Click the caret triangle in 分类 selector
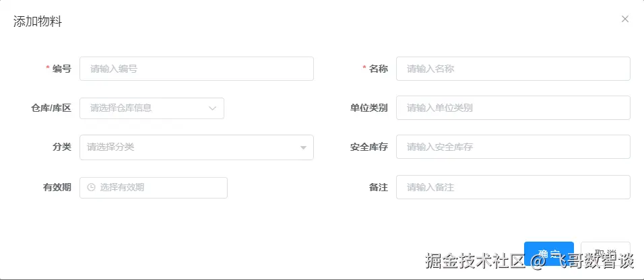Image resolution: width=644 pixels, height=280 pixels. coord(303,147)
